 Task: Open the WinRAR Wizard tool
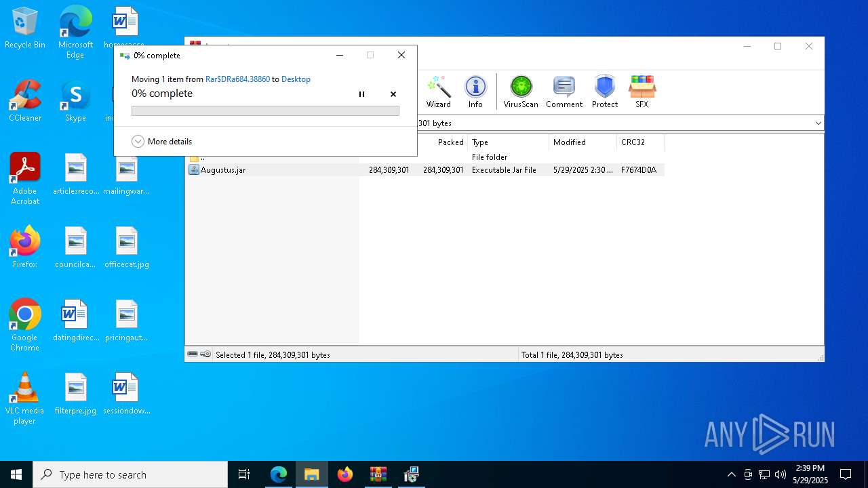pyautogui.click(x=438, y=92)
